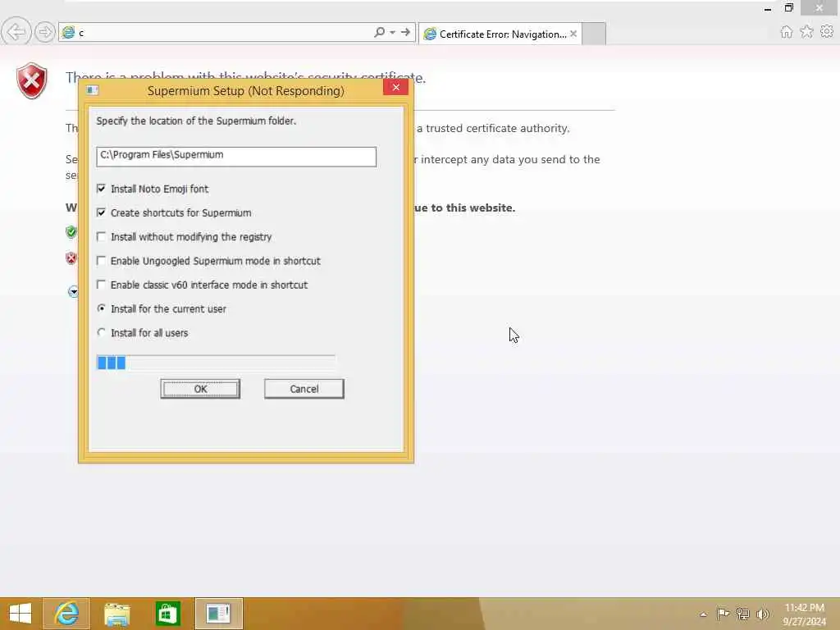Close the Certificate Error tab
This screenshot has height=630, width=840.
(573, 34)
